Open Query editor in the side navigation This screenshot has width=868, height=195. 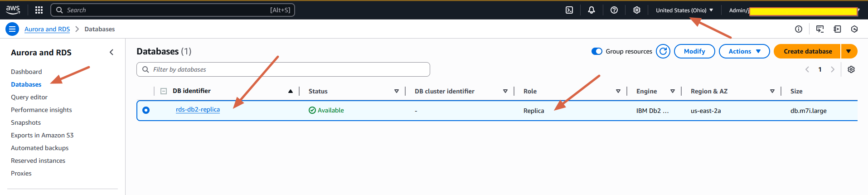click(29, 97)
